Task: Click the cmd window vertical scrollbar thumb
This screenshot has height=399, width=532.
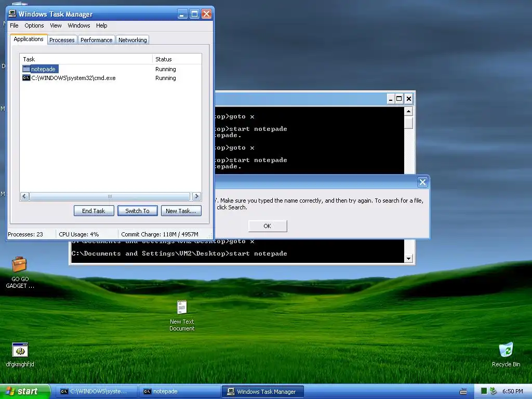Action: (408, 123)
